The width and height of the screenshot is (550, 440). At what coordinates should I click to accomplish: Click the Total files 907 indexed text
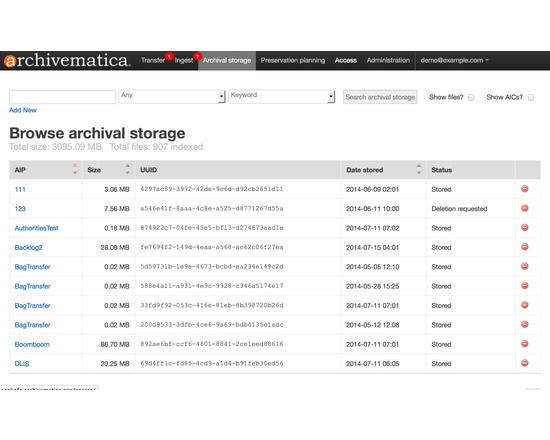[156, 147]
